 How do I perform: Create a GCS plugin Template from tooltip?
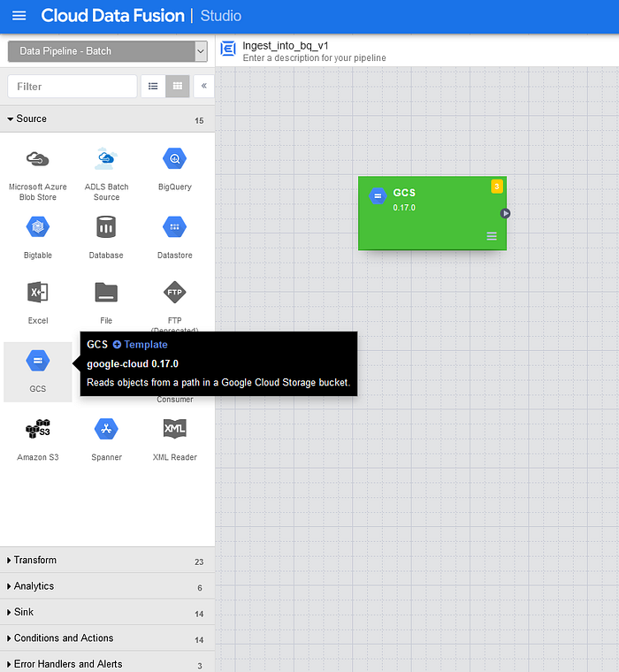pyautogui.click(x=141, y=345)
